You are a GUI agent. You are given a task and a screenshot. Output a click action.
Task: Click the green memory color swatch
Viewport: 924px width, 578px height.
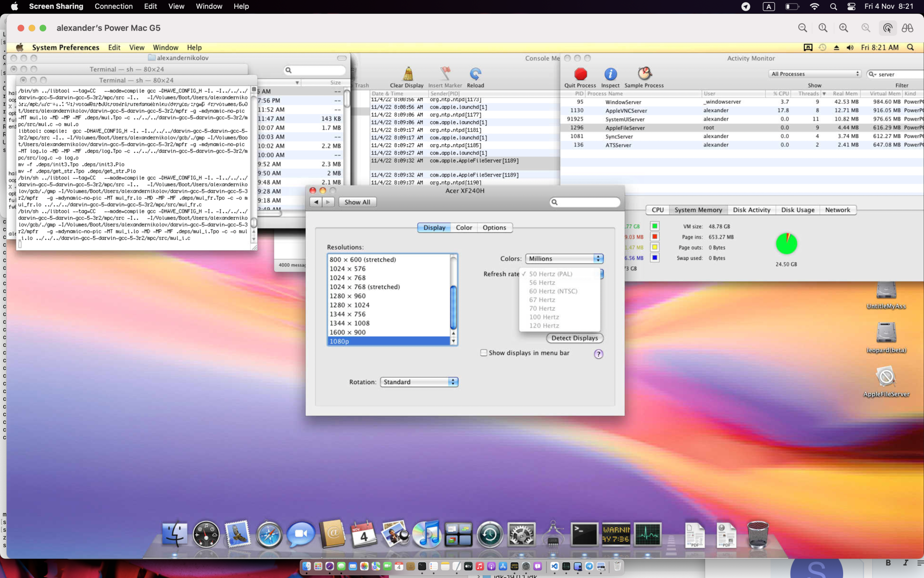pyautogui.click(x=655, y=226)
